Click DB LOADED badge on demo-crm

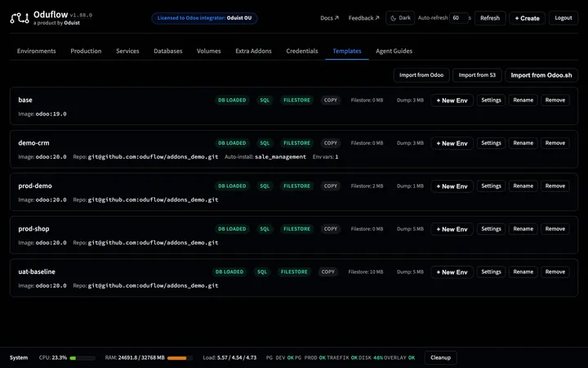[x=232, y=143]
